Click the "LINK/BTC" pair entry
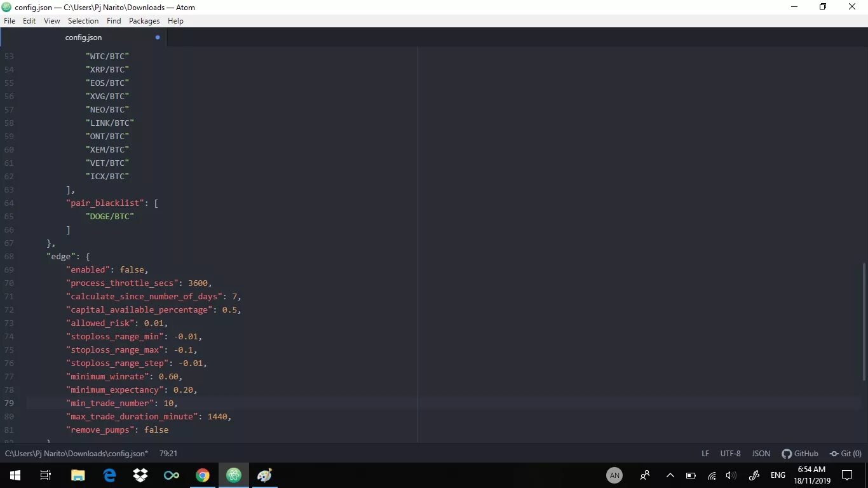This screenshot has width=868, height=488. click(x=110, y=123)
